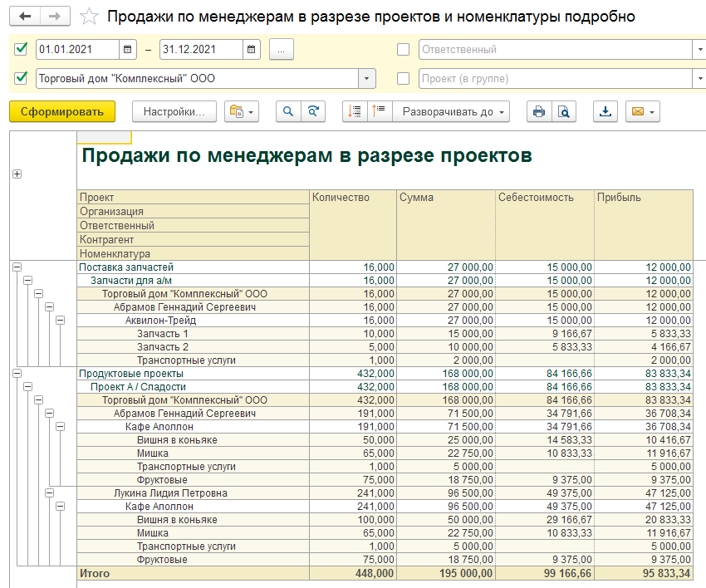Image resolution: width=706 pixels, height=588 pixels.
Task: Open calendar for start date 01.01.2021
Action: click(x=127, y=49)
